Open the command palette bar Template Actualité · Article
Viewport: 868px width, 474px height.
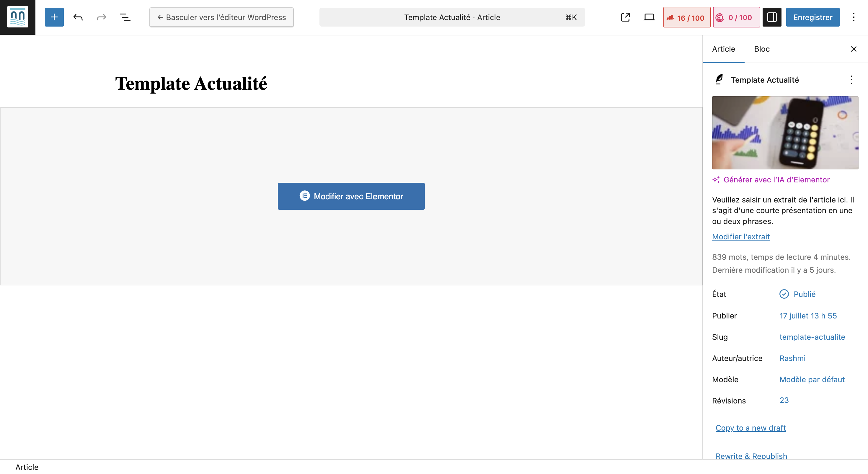[x=452, y=17]
